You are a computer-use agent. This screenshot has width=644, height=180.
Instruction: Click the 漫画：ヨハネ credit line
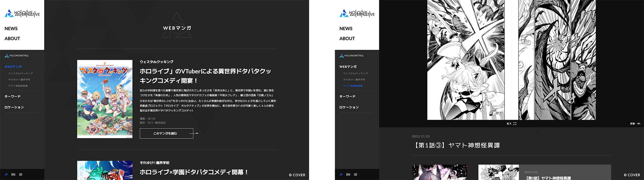pyautogui.click(x=147, y=118)
